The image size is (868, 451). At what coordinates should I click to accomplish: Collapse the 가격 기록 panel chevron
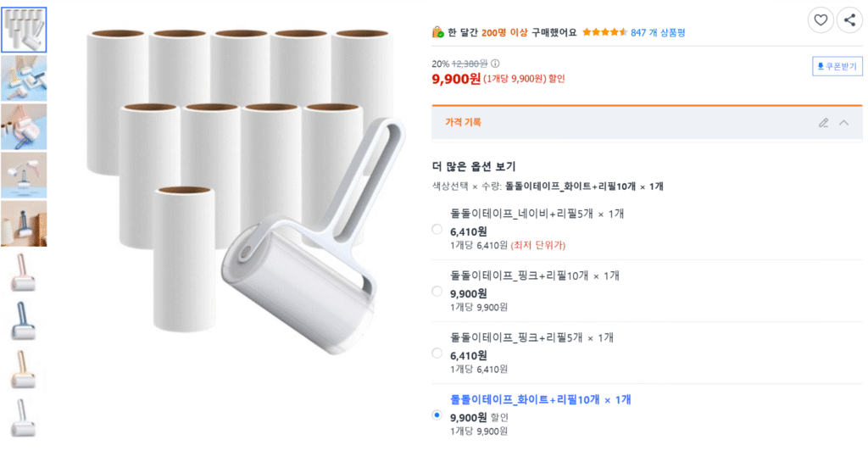pyautogui.click(x=843, y=123)
